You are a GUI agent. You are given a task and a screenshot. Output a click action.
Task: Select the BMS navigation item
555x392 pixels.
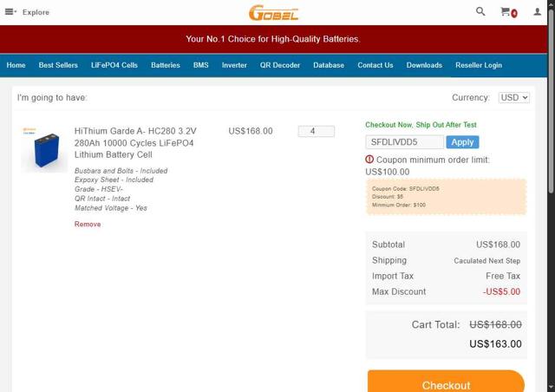coord(200,65)
